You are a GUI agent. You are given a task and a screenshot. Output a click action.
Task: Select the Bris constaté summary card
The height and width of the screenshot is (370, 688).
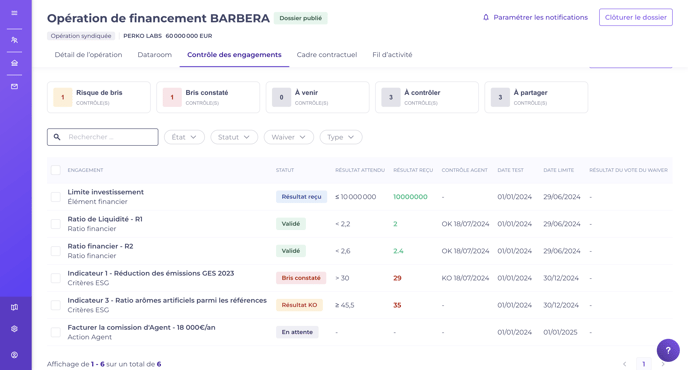(x=208, y=97)
